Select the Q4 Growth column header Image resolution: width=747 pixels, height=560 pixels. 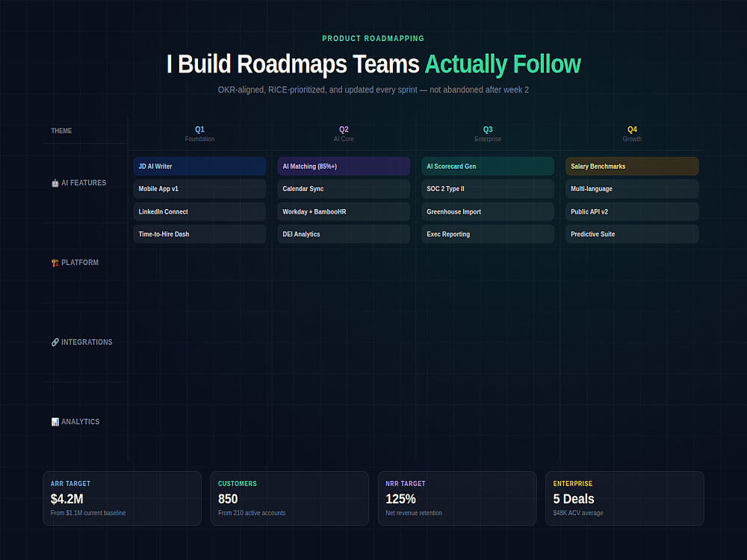[x=632, y=134]
